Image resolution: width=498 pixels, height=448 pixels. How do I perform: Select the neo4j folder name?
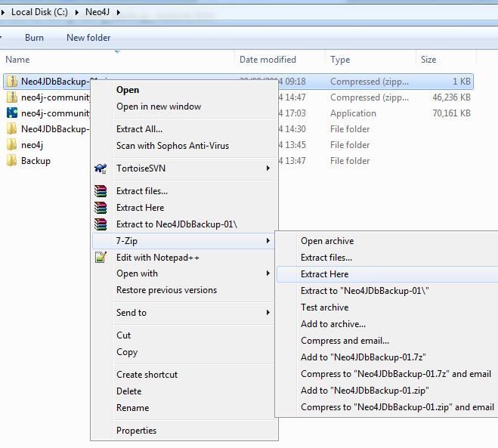tap(32, 145)
